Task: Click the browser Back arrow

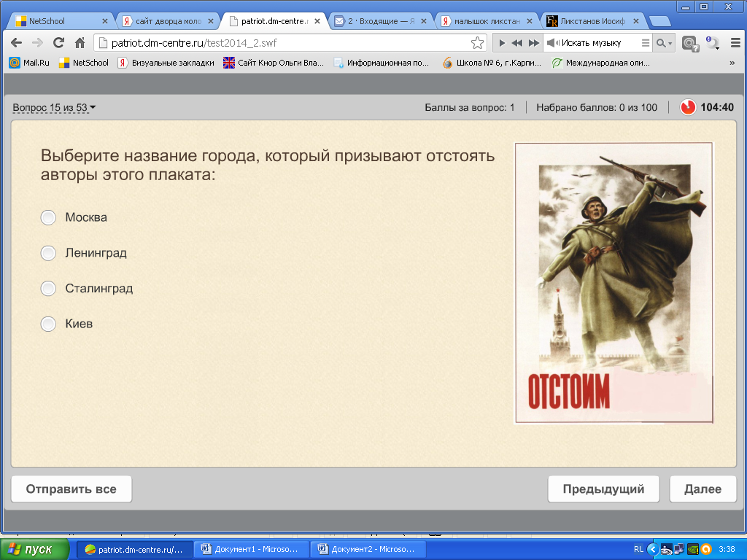Action: (16, 43)
